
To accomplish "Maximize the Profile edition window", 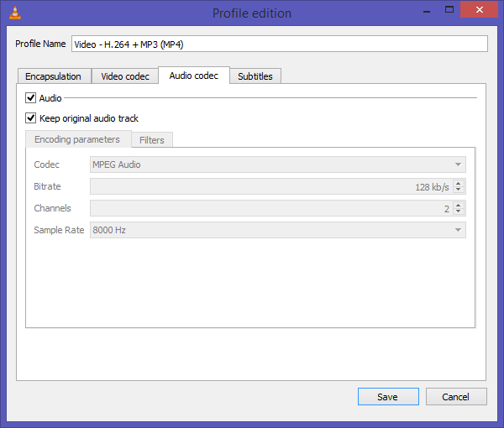I will point(449,9).
